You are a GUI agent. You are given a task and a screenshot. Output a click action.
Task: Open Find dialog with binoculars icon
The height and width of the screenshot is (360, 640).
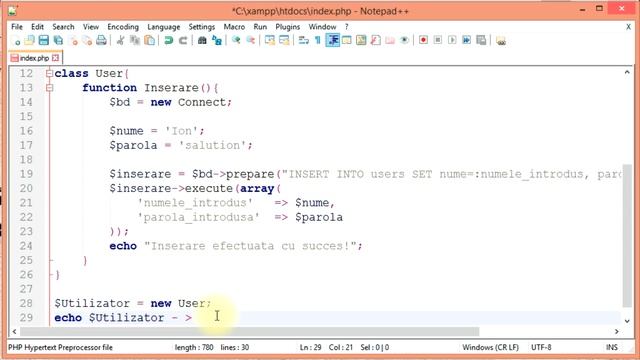point(202,40)
